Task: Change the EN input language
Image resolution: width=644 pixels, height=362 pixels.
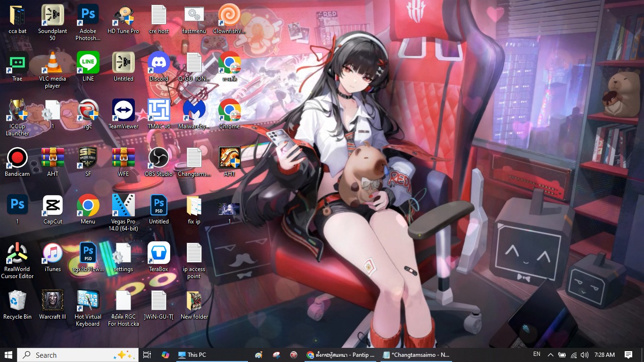Action: pos(537,354)
